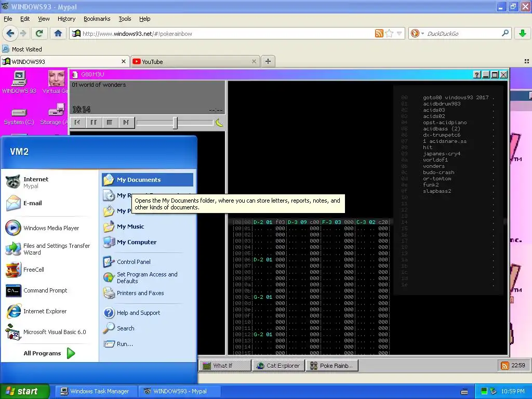Expand the URL bar history dropdown arrow
The width and height of the screenshot is (532, 399).
click(400, 33)
